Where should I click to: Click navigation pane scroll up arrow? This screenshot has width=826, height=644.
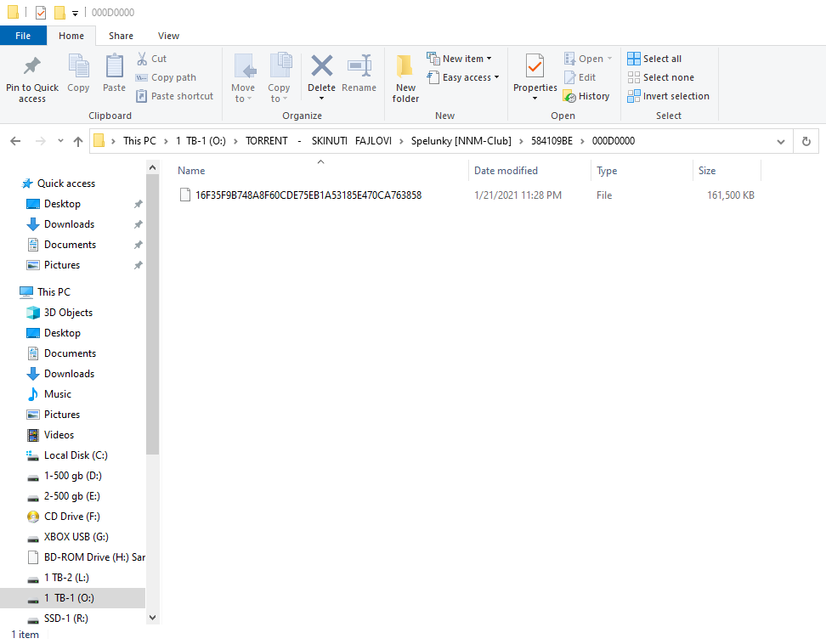(x=152, y=167)
